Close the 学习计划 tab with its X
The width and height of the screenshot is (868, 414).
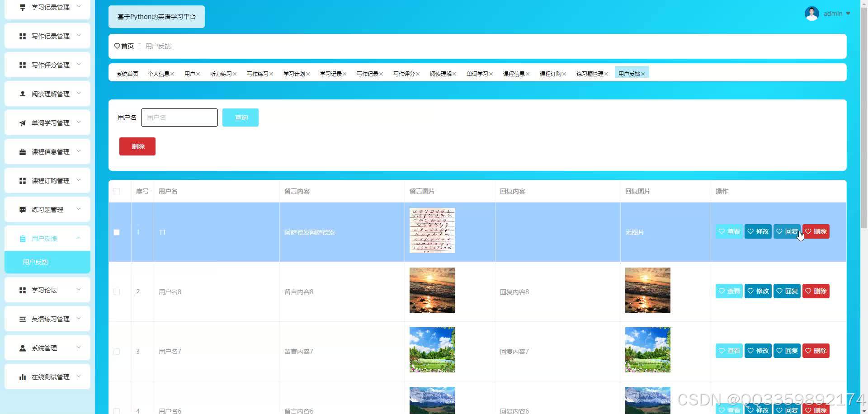pyautogui.click(x=308, y=74)
